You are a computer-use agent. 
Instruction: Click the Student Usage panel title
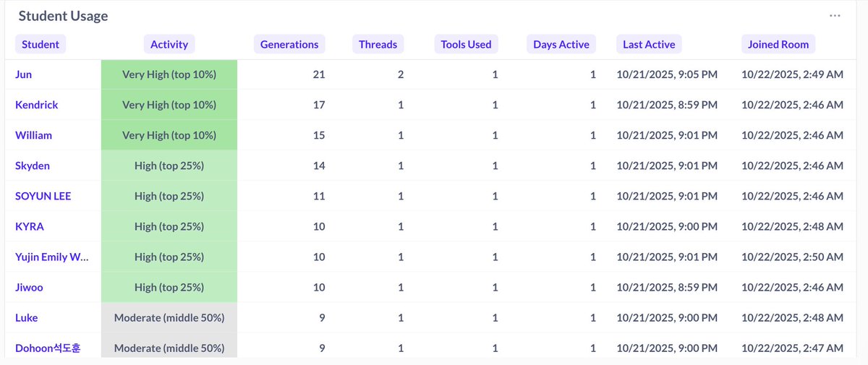point(64,16)
